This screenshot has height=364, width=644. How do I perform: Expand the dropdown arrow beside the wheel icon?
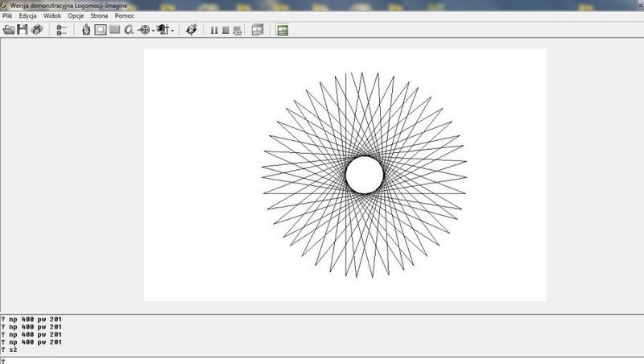pos(154,31)
